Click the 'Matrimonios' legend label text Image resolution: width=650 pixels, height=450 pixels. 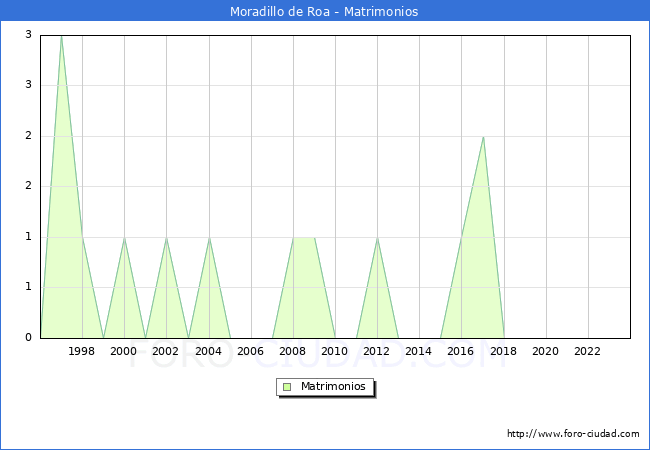(334, 386)
